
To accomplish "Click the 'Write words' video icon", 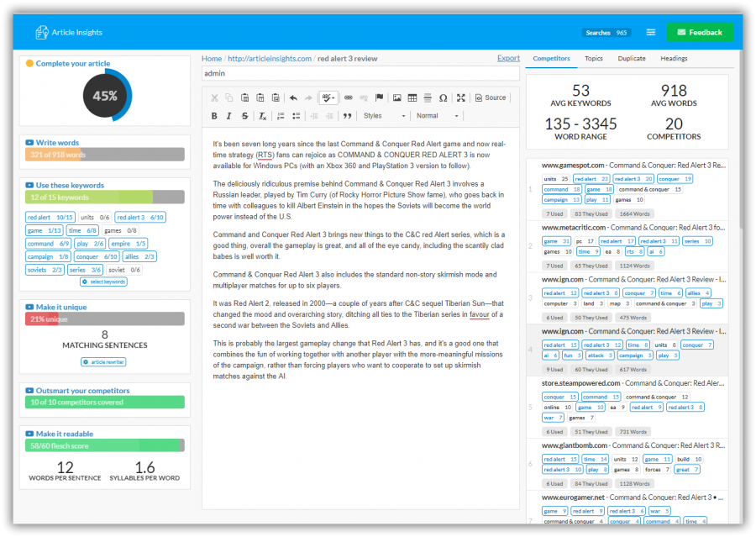I will 29,143.
